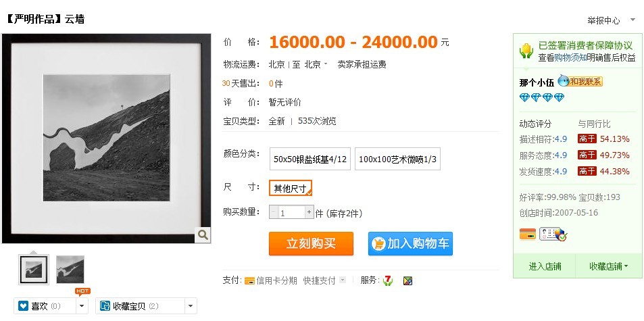The height and width of the screenshot is (321, 644).
Task: Expand the 举报中心 dropdown arrow
Action: 633,20
